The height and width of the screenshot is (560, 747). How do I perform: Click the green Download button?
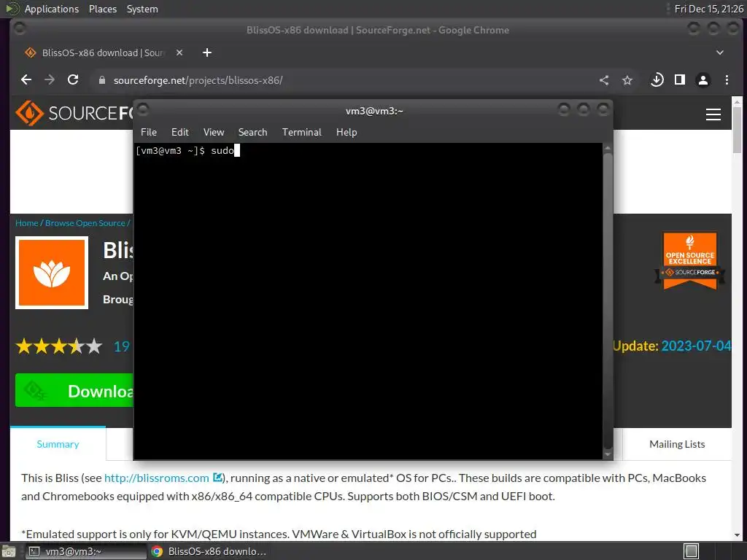tap(74, 391)
